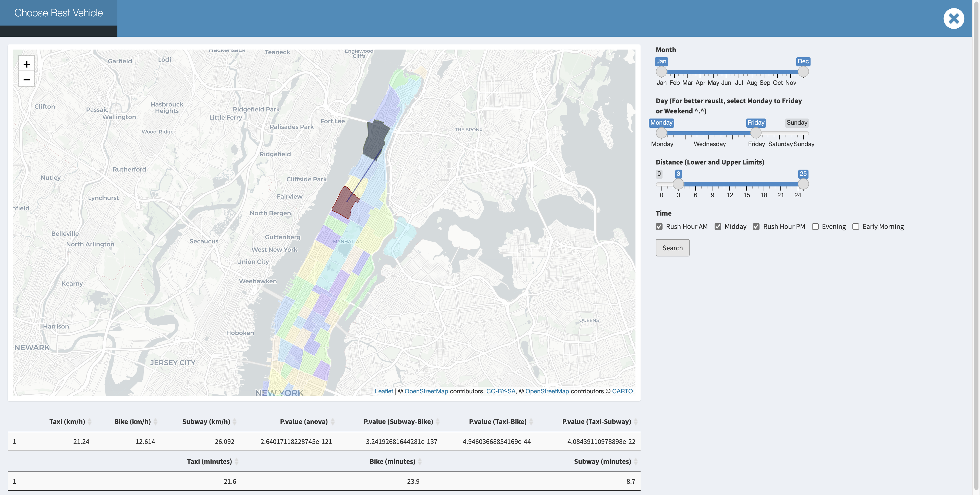The height and width of the screenshot is (495, 980).
Task: Click anova p-value 2.64017118228745e-121
Action: click(x=296, y=442)
